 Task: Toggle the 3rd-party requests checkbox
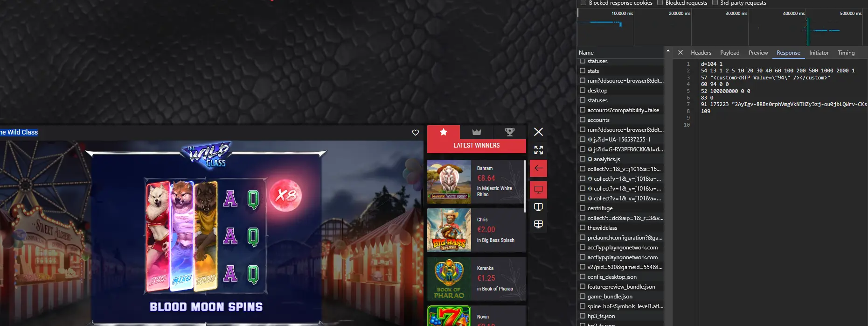coord(715,3)
